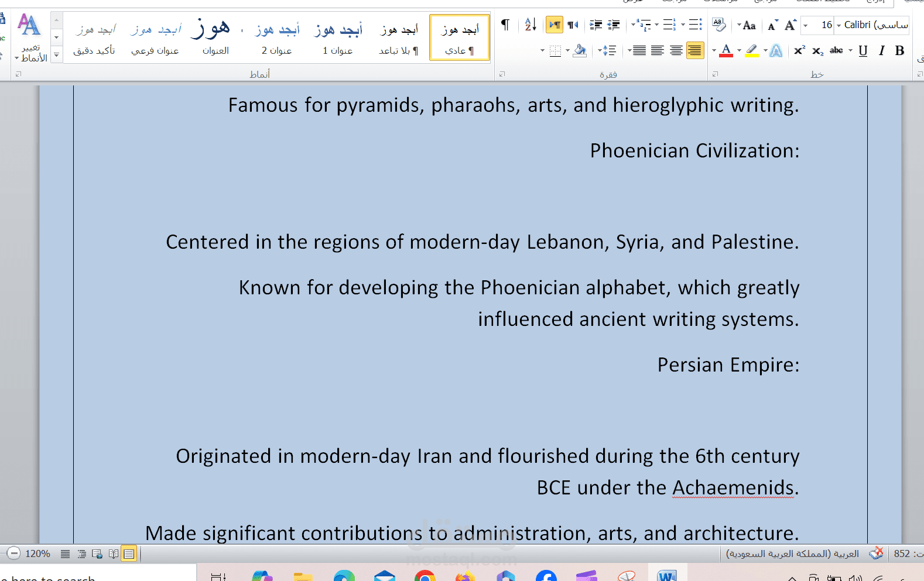
Task: Center the paragraph text
Action: [x=676, y=51]
